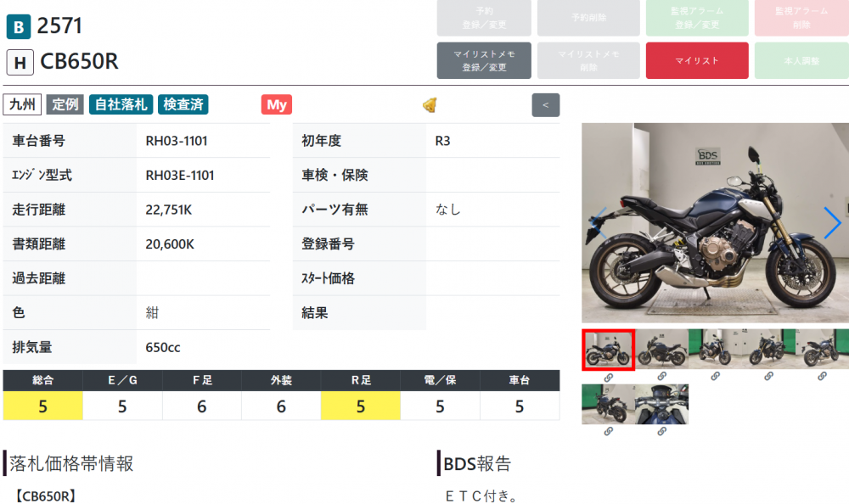Open the dashboard close-up thumbnail
This screenshot has height=504, width=849.
[661, 404]
